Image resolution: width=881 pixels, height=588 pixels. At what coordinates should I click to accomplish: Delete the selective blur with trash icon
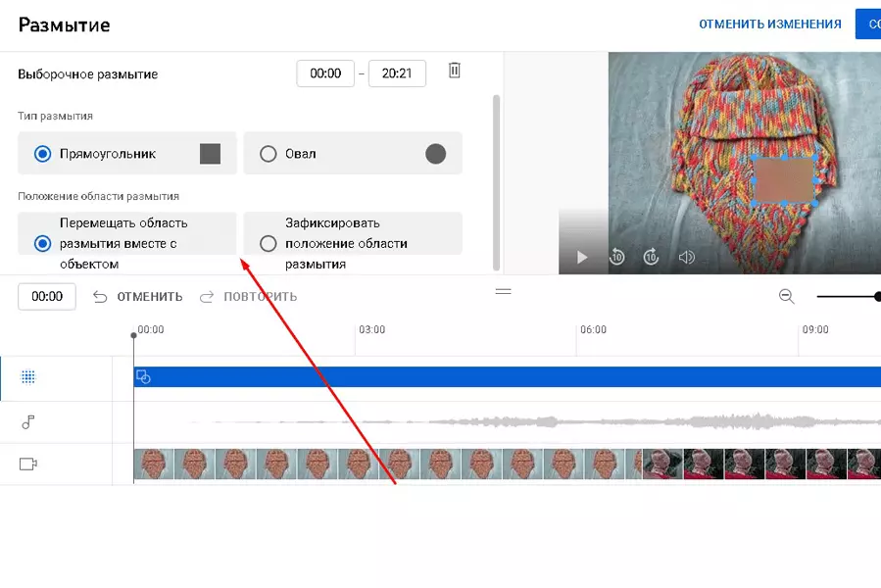(x=455, y=71)
